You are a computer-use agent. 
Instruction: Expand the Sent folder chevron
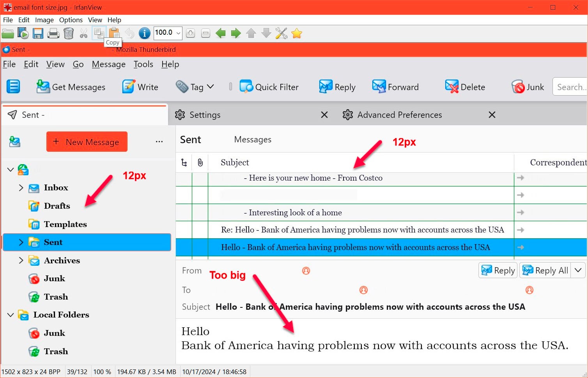click(21, 242)
